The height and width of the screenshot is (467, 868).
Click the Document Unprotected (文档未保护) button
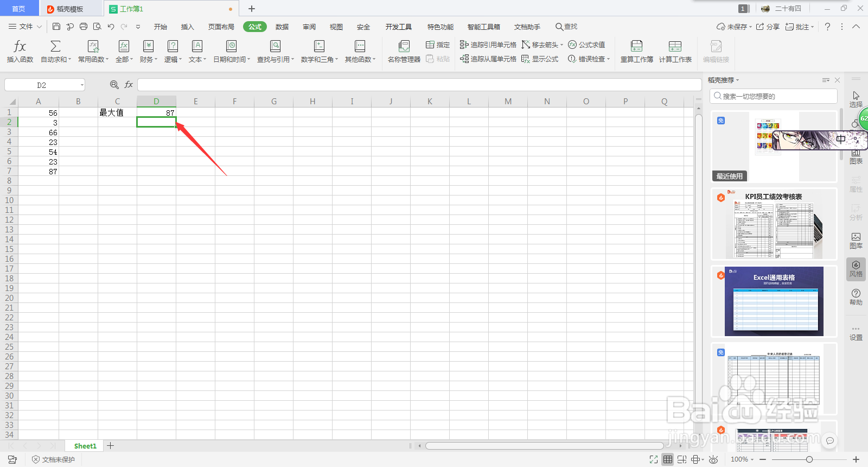click(x=53, y=459)
